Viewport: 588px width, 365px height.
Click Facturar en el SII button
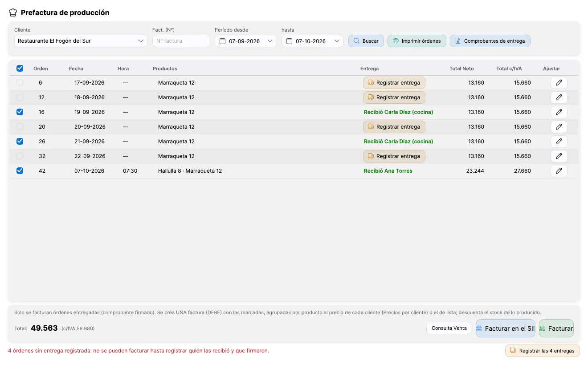[506, 328]
